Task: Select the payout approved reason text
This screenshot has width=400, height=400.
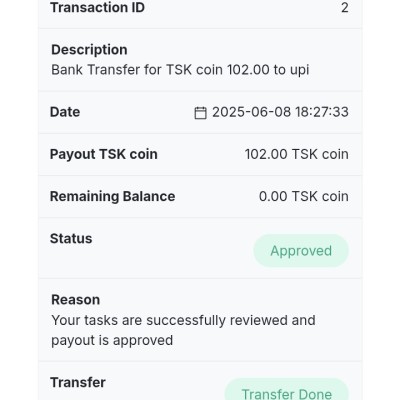Action: tap(183, 330)
